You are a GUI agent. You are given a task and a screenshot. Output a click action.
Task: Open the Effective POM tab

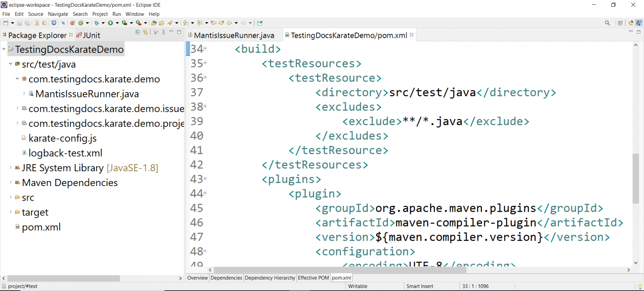[313, 278]
